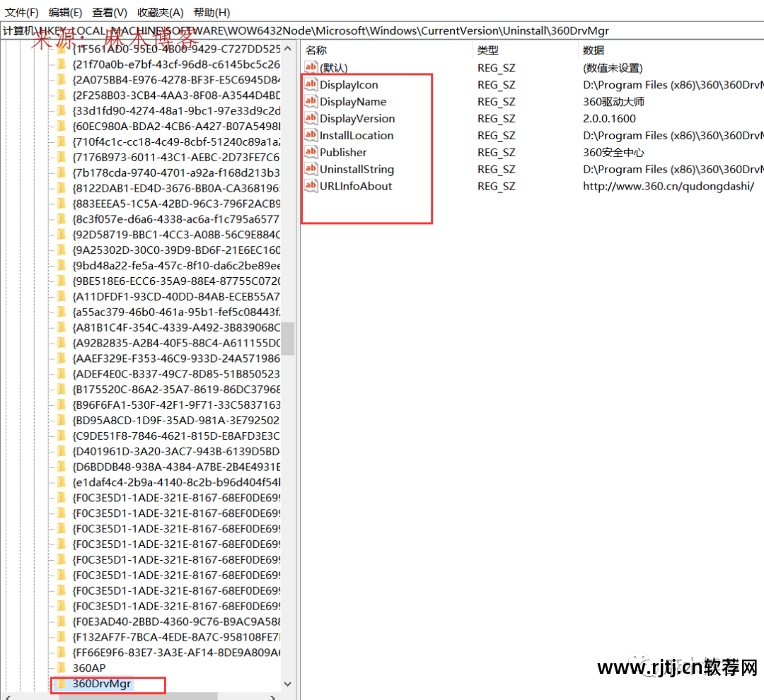The image size is (764, 700).
Task: Select the DisplayVersion value name
Action: point(357,118)
